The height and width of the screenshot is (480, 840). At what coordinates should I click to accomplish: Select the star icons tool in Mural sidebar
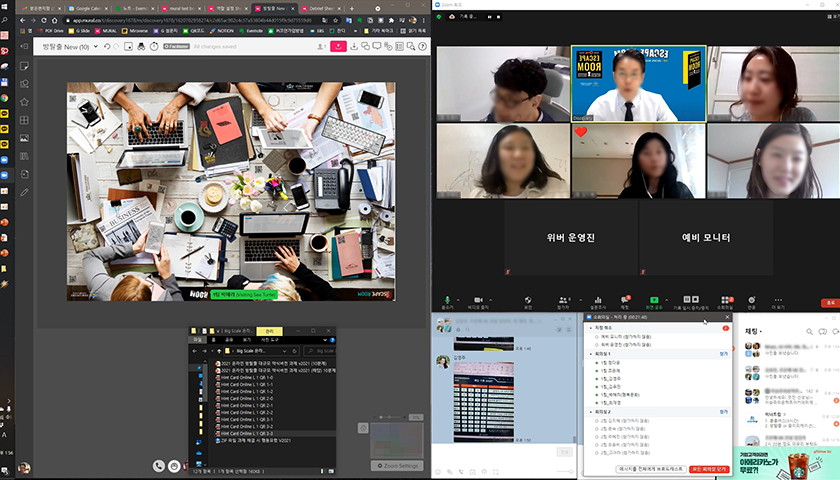point(24,102)
